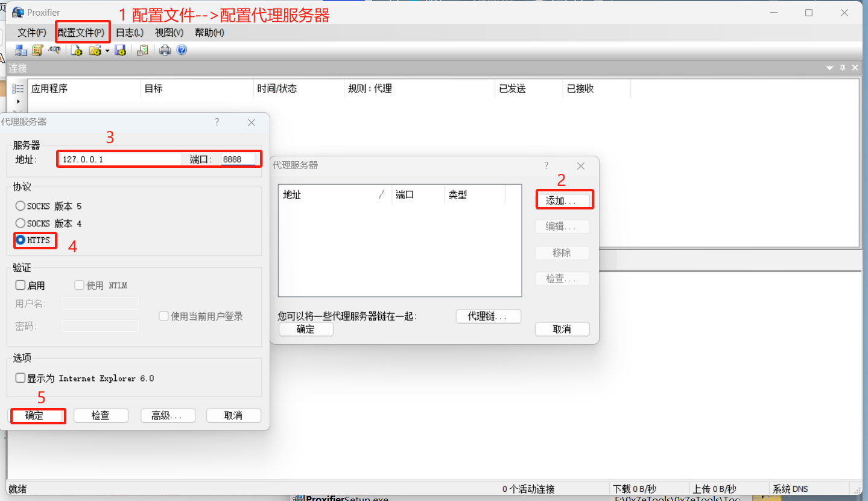868x501 pixels.
Task: Create a new profile via toolbar icon
Action: tap(76, 50)
